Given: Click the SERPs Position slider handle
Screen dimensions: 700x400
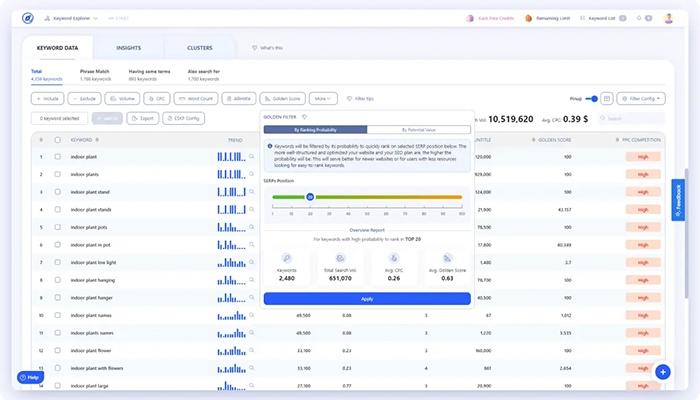Looking at the screenshot, I should (x=310, y=197).
